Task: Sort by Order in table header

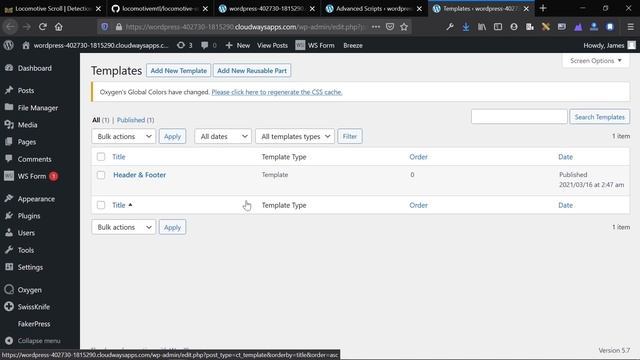Action: [418, 157]
